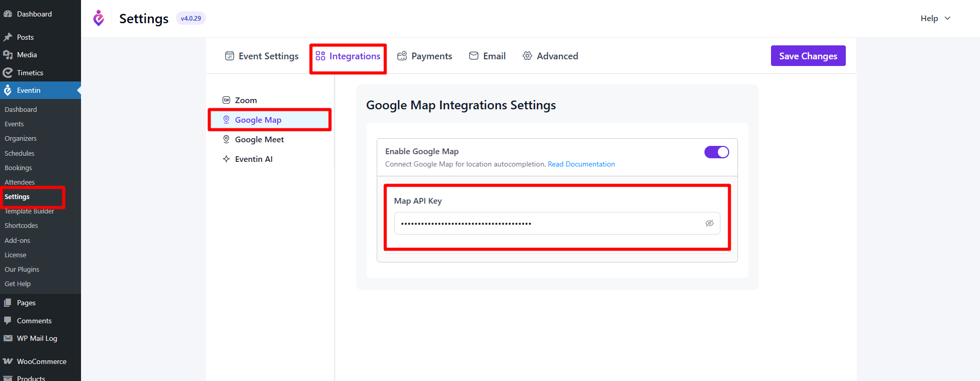Click the Timetics sidebar icon
The width and height of the screenshot is (980, 381).
coord(8,73)
